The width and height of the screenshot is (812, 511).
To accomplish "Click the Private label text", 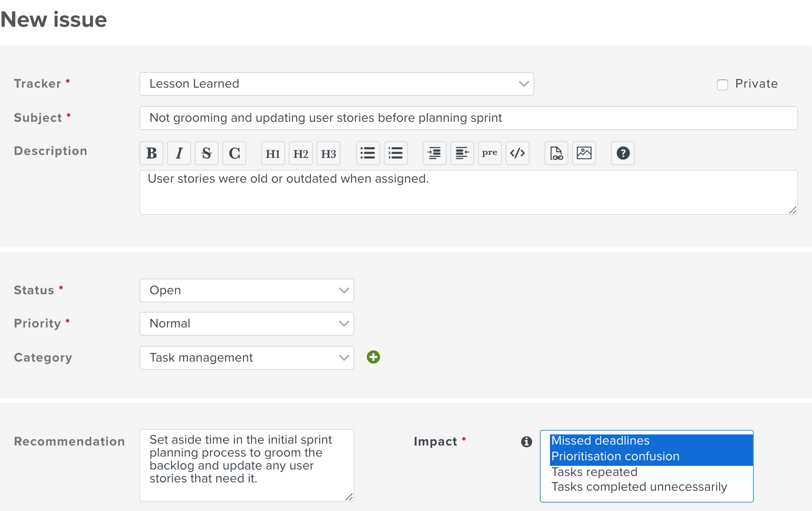I will tap(756, 83).
